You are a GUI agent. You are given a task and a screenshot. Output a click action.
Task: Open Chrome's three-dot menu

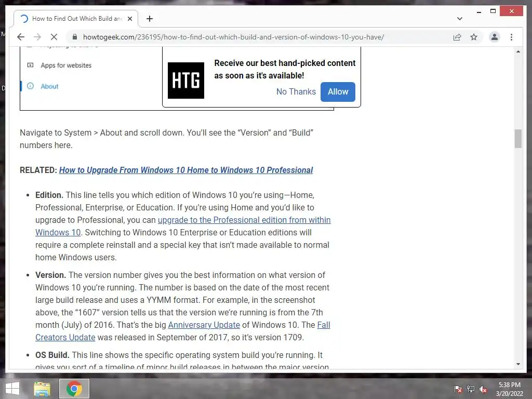pos(511,37)
